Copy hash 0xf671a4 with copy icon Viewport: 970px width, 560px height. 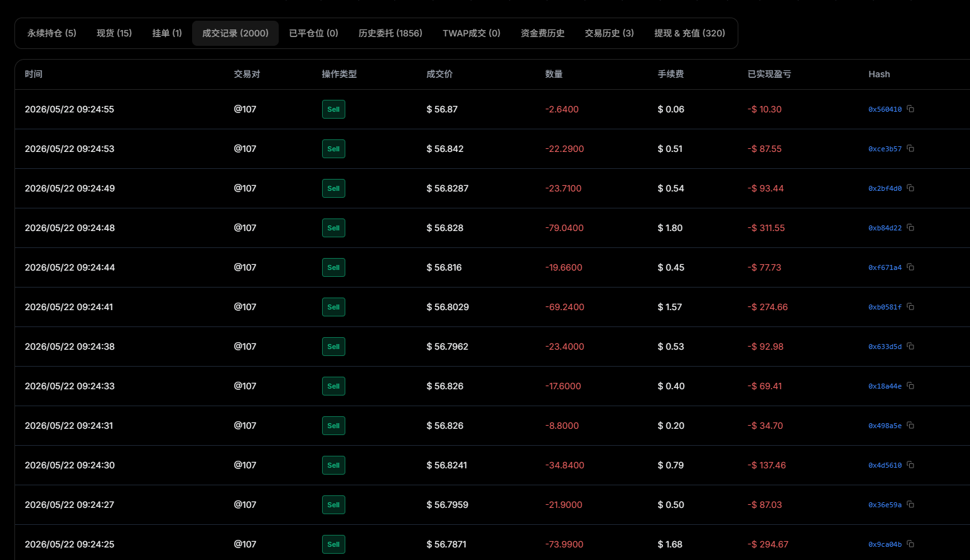[910, 267]
